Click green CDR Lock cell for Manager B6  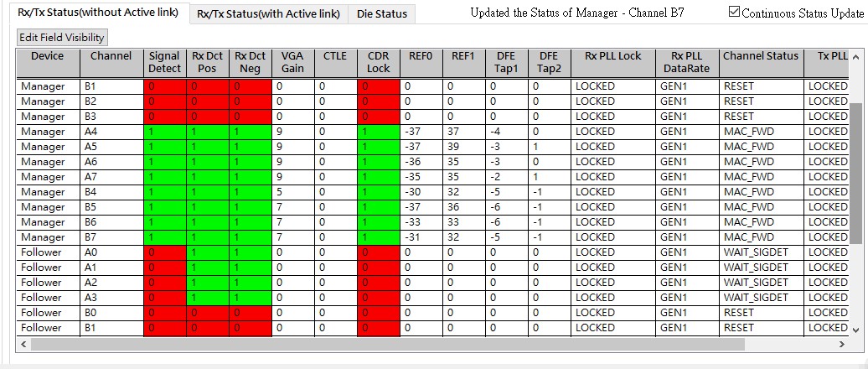click(379, 222)
